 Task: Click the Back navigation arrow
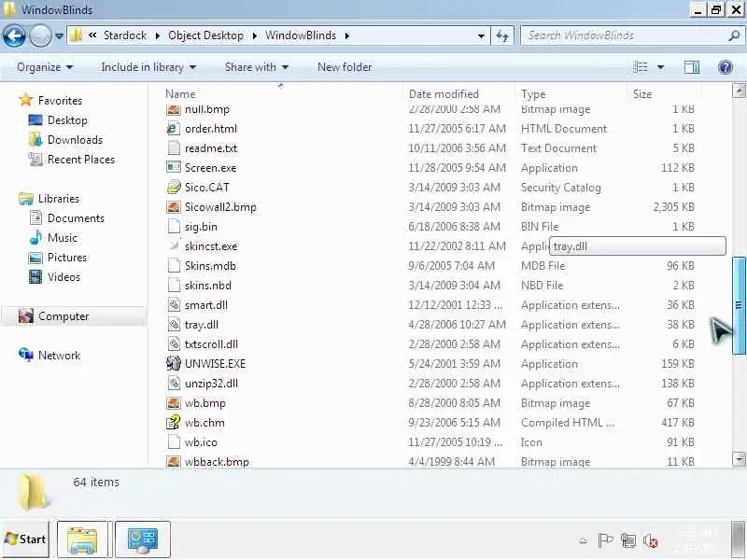point(14,35)
